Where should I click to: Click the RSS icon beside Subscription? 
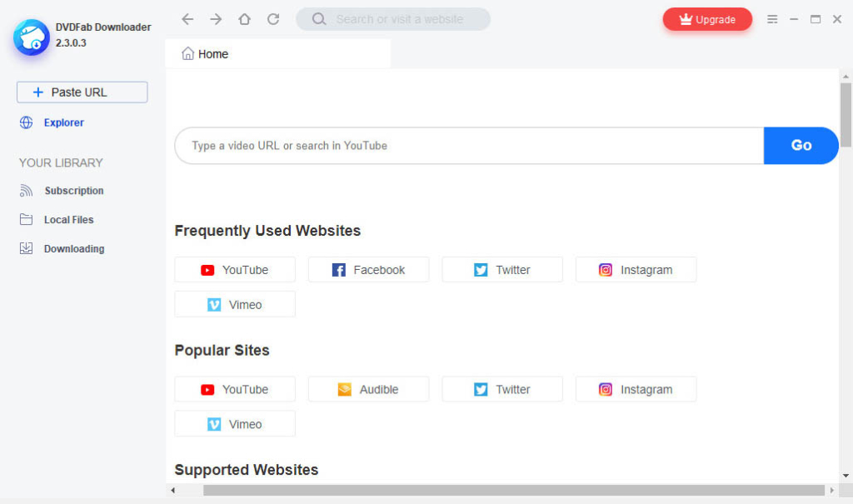click(x=26, y=191)
